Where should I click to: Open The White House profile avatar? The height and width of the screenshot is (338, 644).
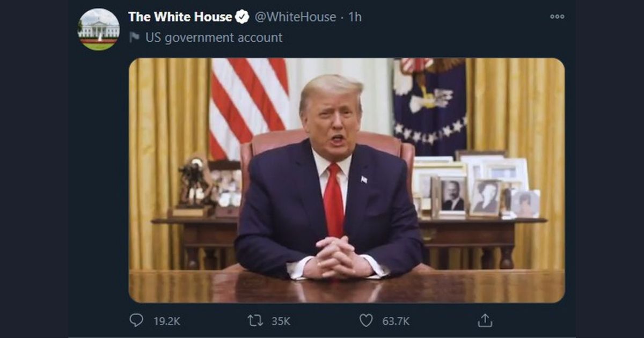[x=98, y=30]
